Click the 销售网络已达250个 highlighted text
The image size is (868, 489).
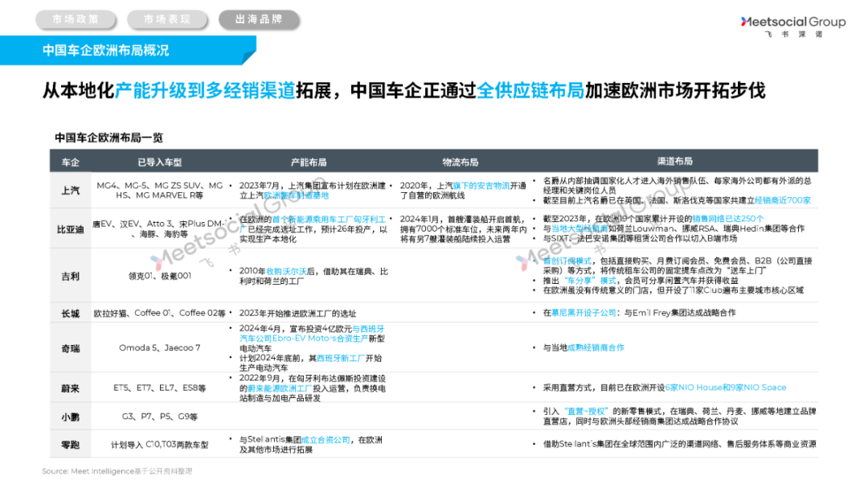pyautogui.click(x=728, y=219)
